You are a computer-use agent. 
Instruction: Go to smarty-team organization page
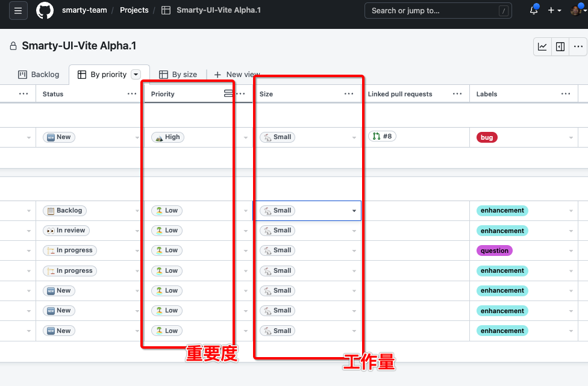tap(83, 11)
